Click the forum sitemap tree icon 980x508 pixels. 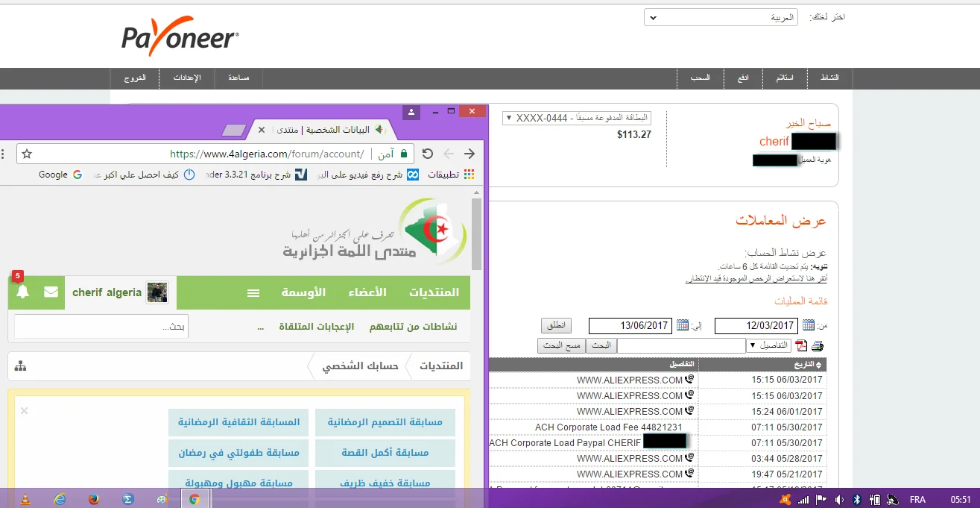(x=20, y=366)
